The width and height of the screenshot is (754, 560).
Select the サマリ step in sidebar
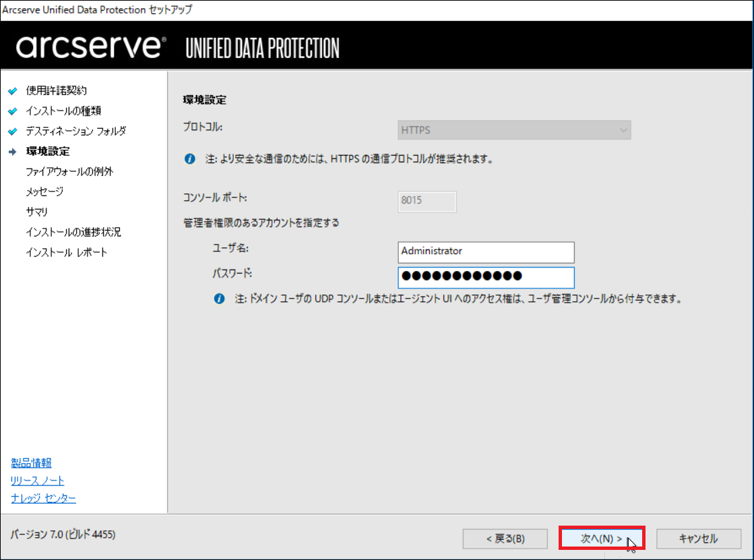(36, 212)
